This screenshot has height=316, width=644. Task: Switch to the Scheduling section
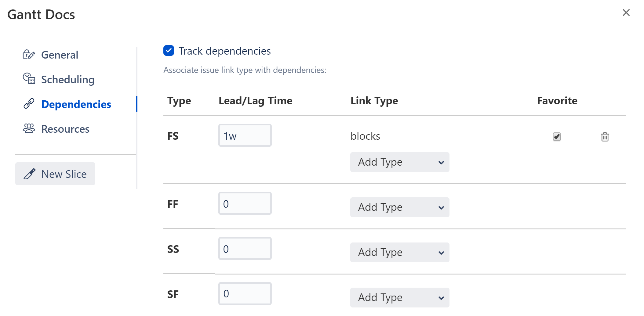coord(68,80)
